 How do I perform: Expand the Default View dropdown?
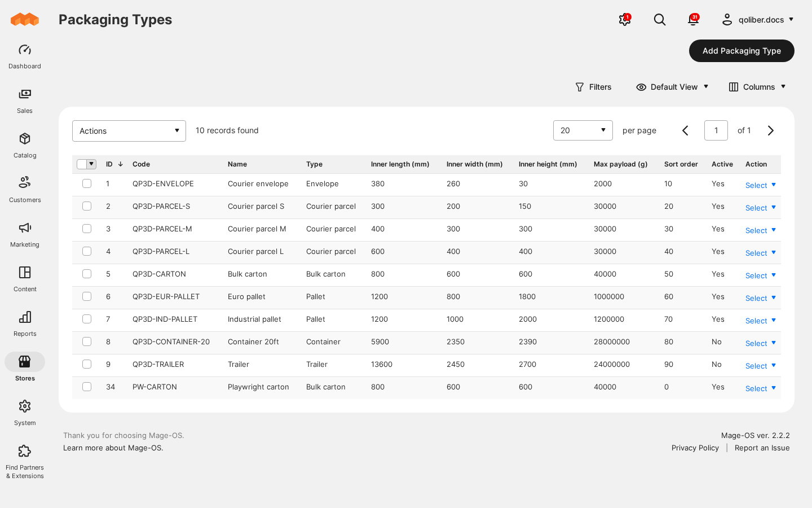(672, 87)
